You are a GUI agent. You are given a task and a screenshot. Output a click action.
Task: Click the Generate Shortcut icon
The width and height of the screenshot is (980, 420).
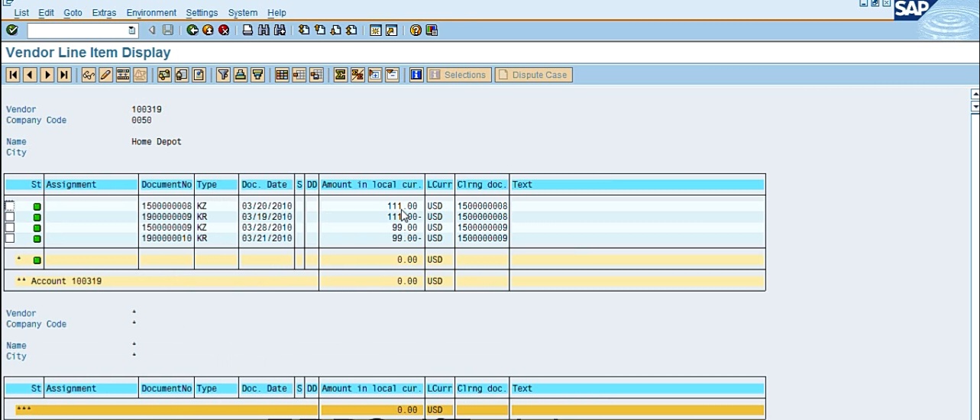pos(392,31)
